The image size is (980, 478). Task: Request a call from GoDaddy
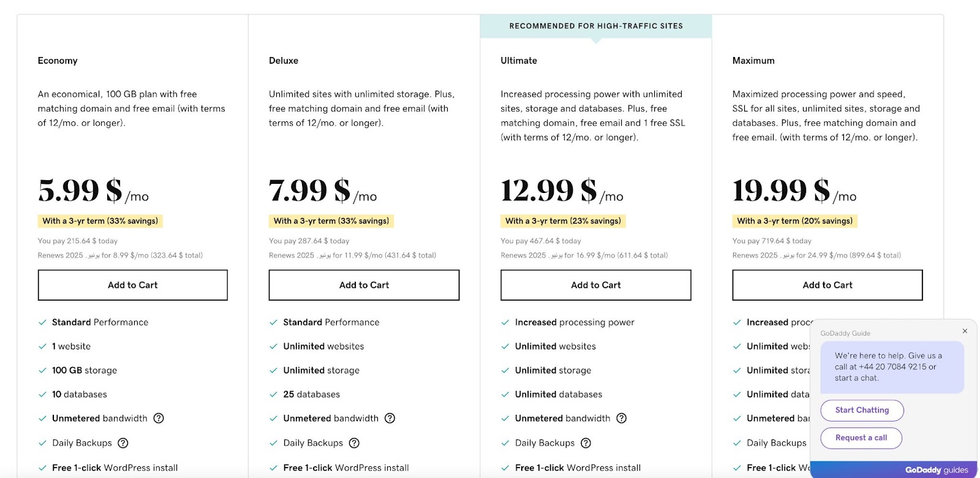[861, 438]
